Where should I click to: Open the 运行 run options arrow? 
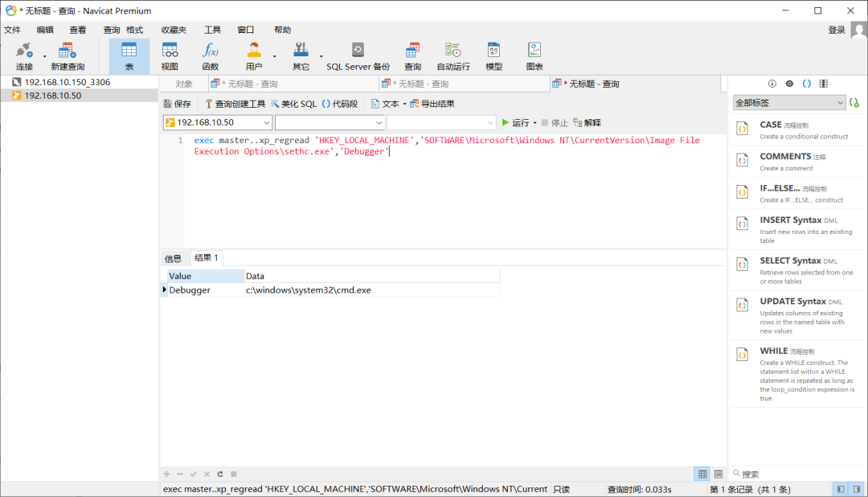click(534, 123)
